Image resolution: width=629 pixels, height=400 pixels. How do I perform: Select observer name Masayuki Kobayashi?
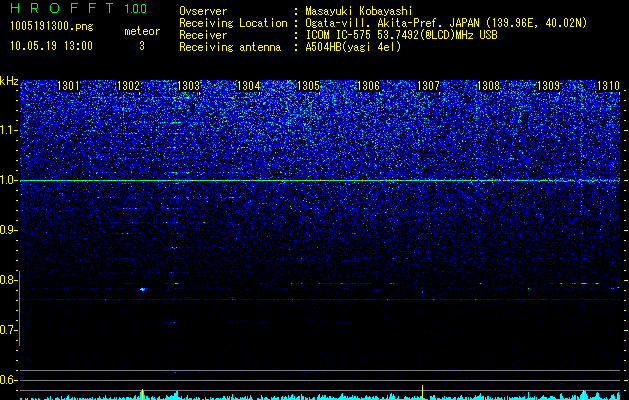coord(359,11)
